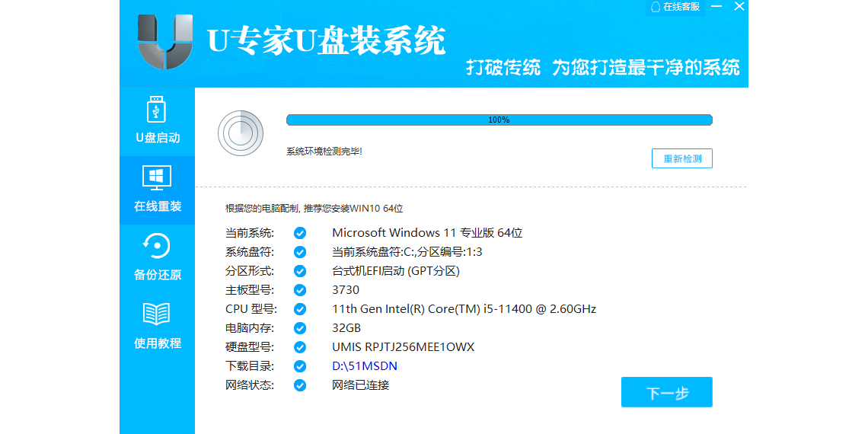Minimize the U专家 window

tap(717, 7)
